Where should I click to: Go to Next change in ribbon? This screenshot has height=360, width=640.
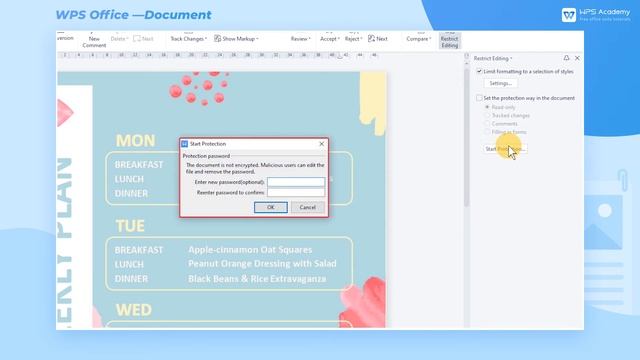378,39
